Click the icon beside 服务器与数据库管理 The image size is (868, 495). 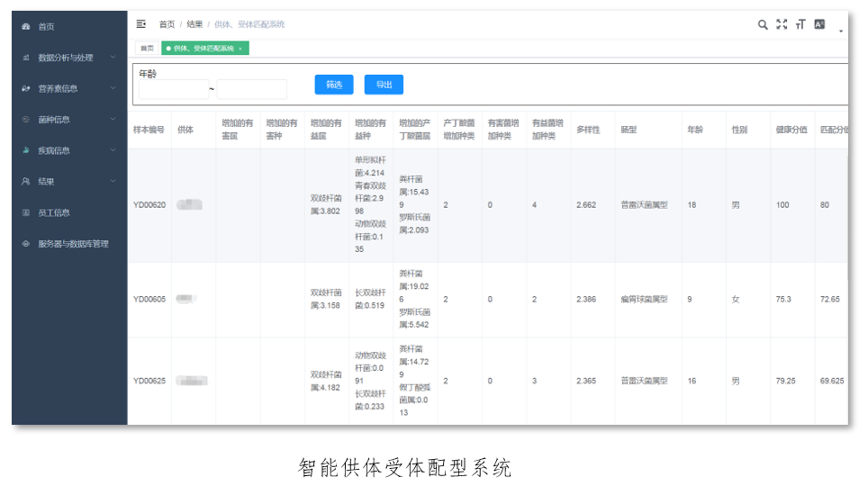tap(26, 243)
